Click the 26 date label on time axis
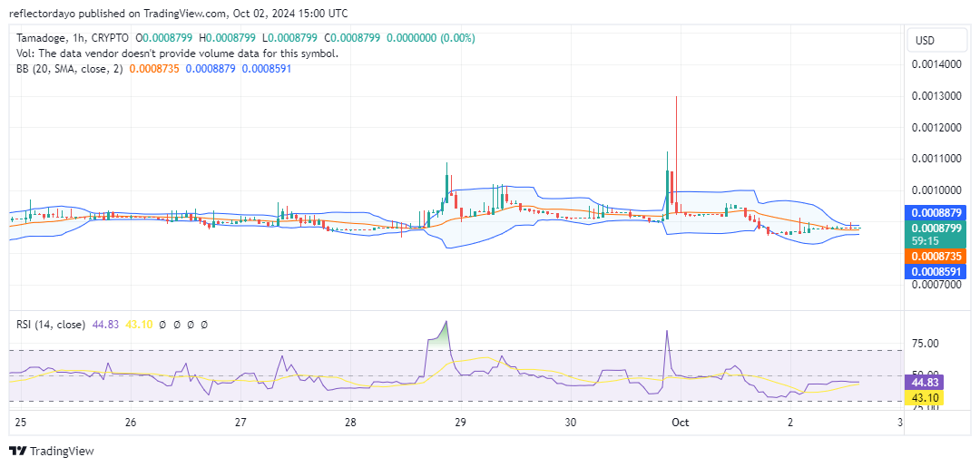This screenshot has height=467, width=980. point(131,422)
